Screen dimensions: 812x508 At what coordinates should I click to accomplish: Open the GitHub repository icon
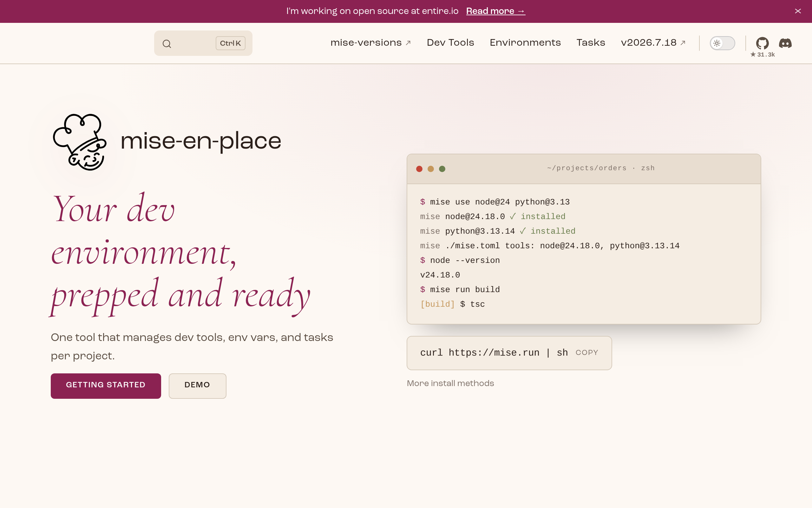tap(762, 43)
